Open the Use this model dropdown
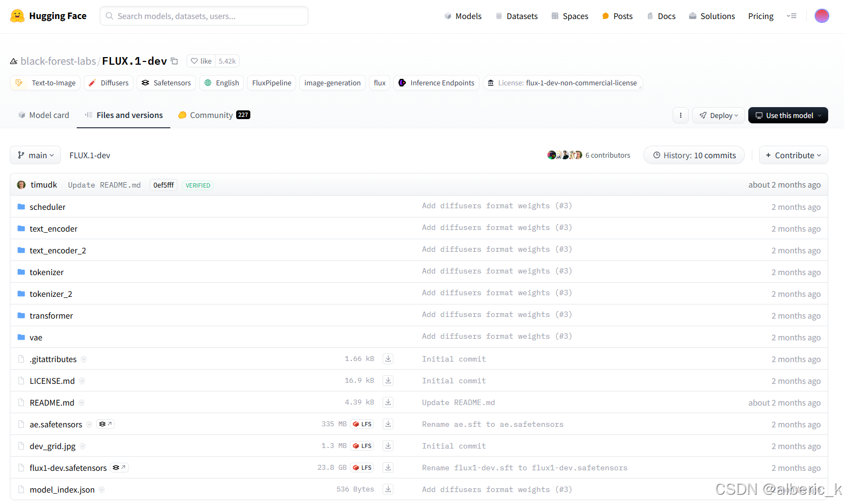The width and height of the screenshot is (844, 504). click(x=788, y=115)
